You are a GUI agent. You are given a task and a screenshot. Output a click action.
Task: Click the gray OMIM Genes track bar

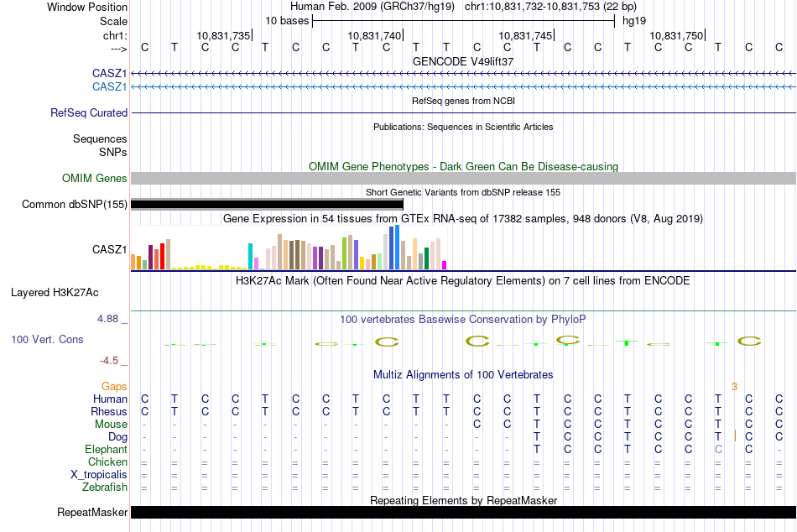[463, 178]
